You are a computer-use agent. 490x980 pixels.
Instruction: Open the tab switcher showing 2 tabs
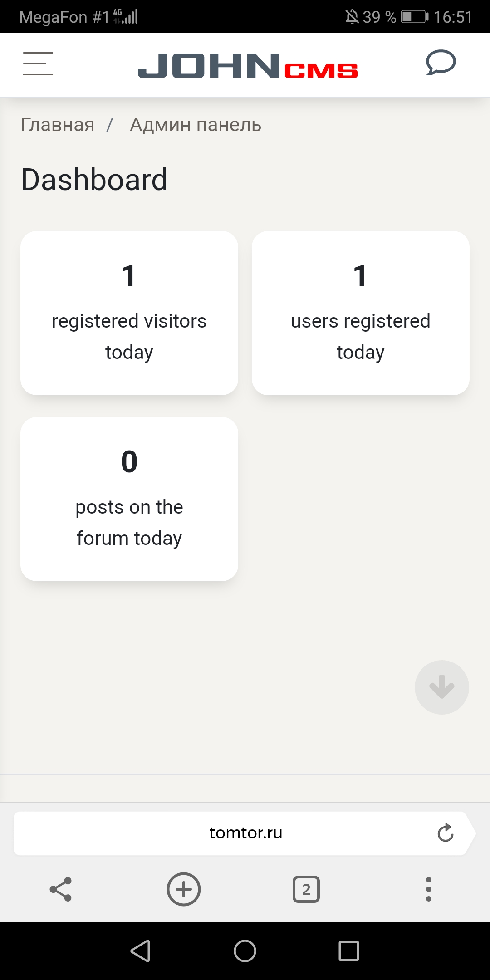[306, 889]
